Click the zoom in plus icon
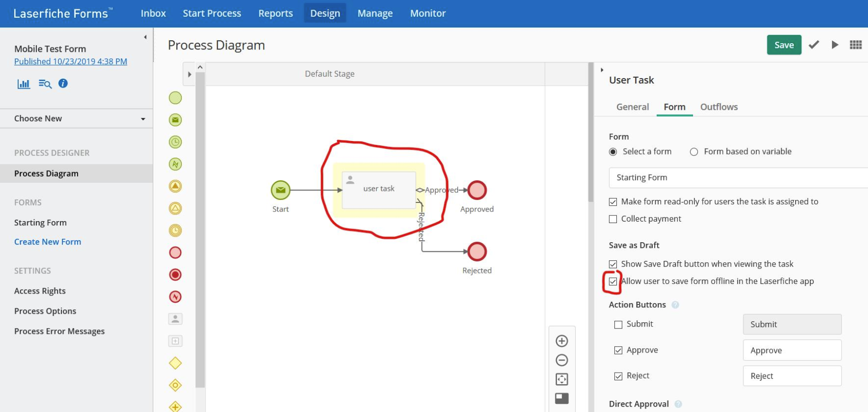This screenshot has height=412, width=868. [x=562, y=341]
